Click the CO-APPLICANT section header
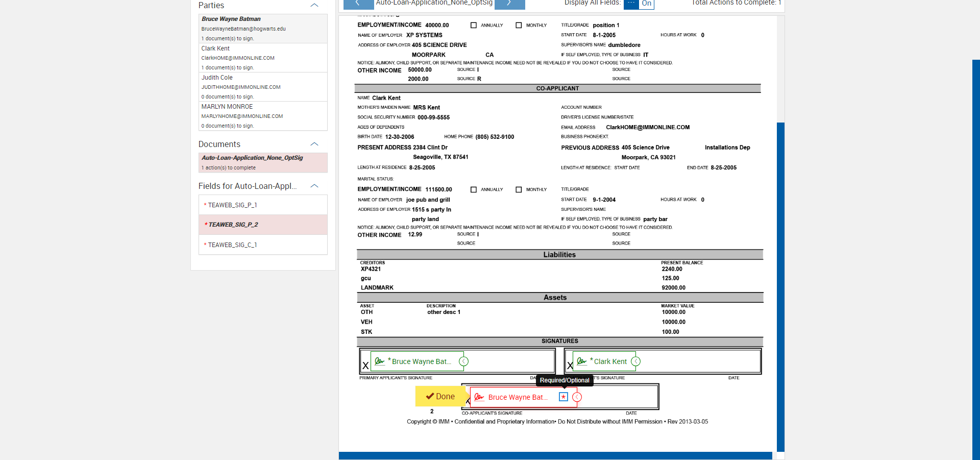This screenshot has width=980, height=460. coord(557,88)
